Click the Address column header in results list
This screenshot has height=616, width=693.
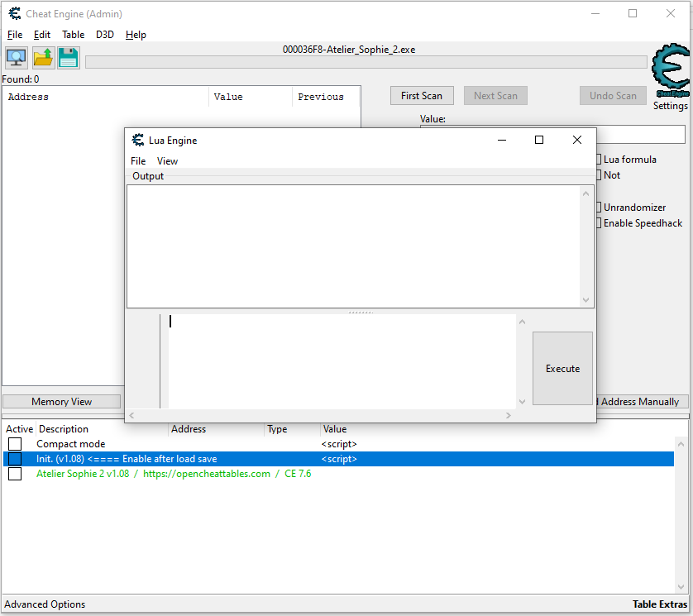106,98
